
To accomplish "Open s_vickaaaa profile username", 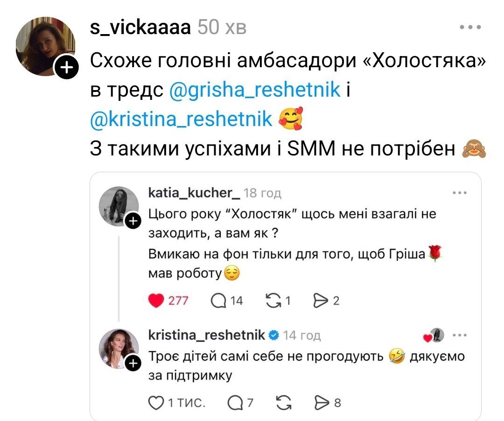I will (140, 28).
